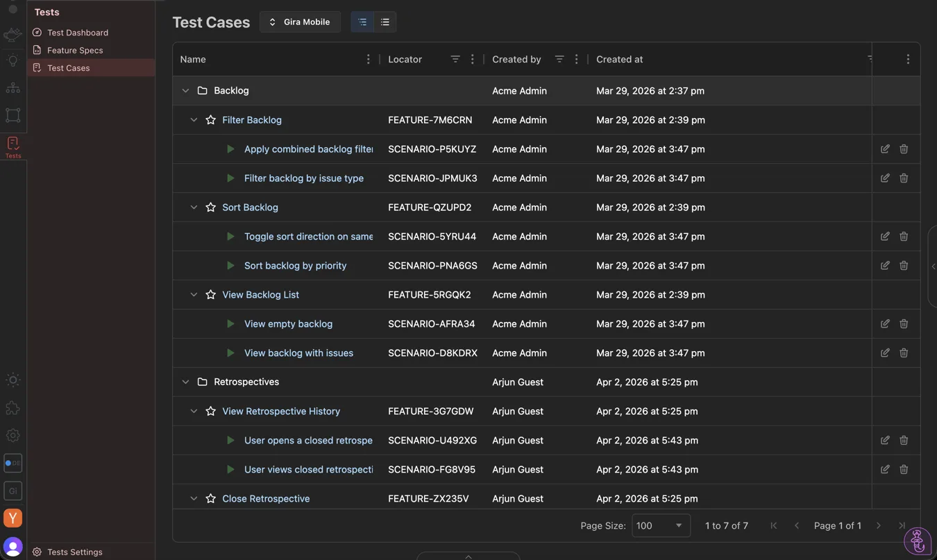
Task: Open Sort Backlog feature link
Action: click(250, 207)
